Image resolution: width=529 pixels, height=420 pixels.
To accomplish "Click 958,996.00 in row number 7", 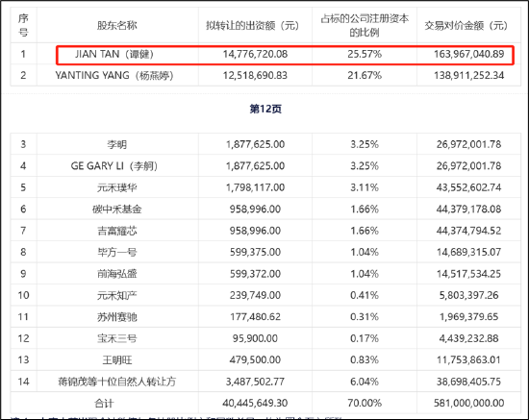I will tap(255, 231).
